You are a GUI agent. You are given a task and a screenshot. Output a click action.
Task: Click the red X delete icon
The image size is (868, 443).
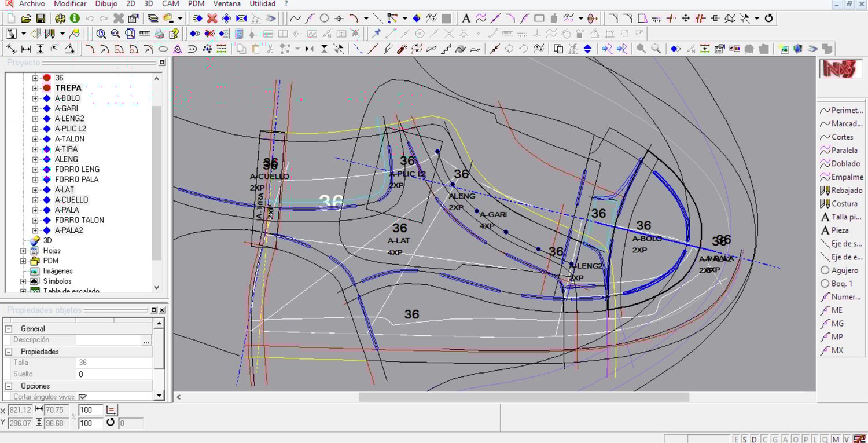tap(212, 19)
